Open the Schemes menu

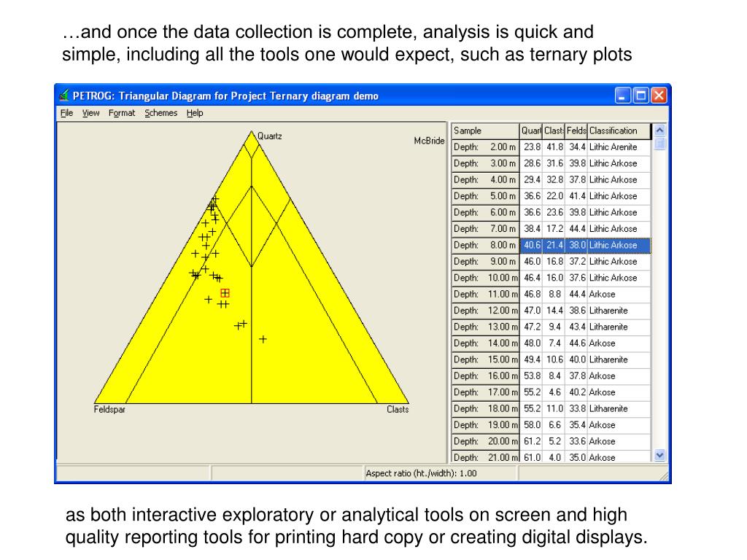tap(160, 113)
